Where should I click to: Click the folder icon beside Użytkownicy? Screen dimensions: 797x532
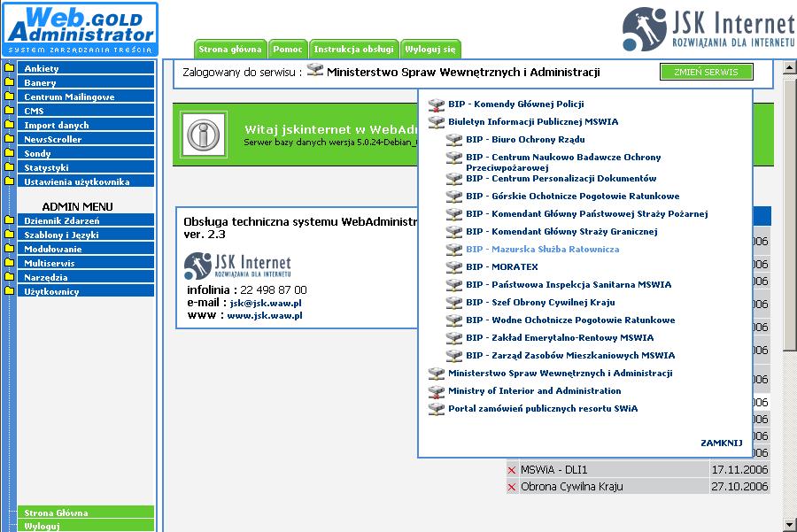9,291
